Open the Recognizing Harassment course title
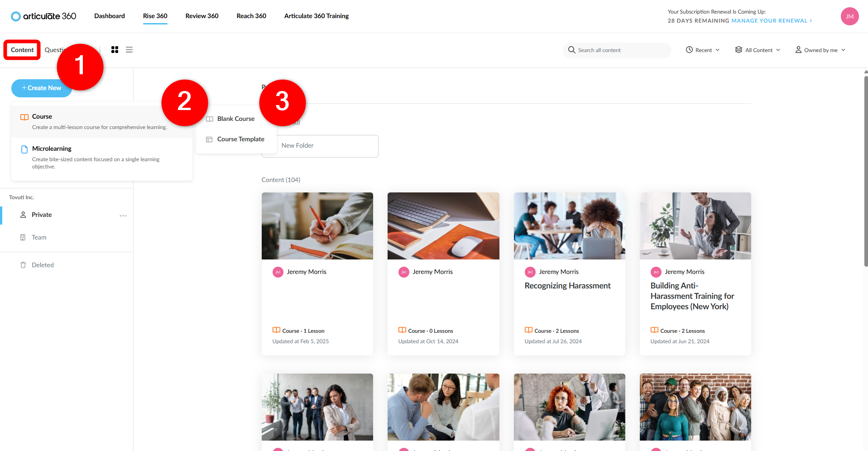 point(567,286)
